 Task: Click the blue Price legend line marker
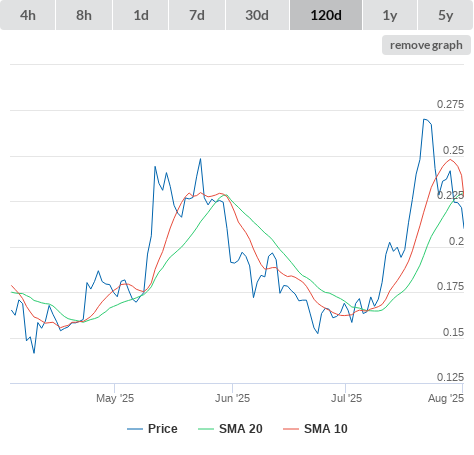(x=135, y=429)
